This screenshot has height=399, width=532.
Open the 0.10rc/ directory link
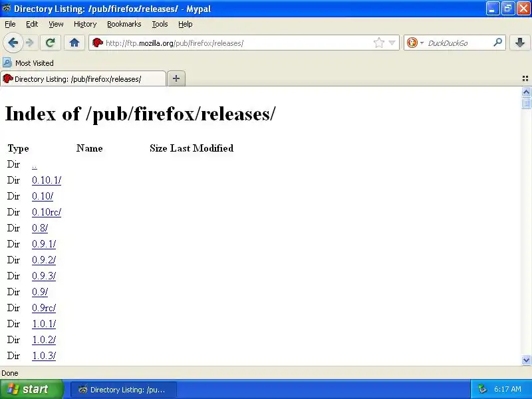[x=47, y=212]
